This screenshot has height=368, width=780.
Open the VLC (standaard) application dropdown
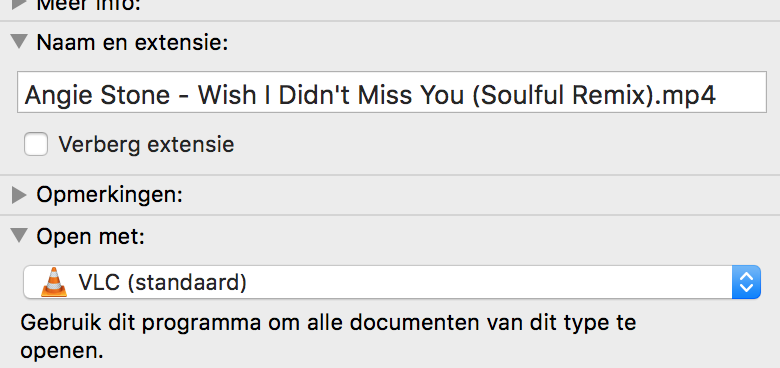pos(392,282)
